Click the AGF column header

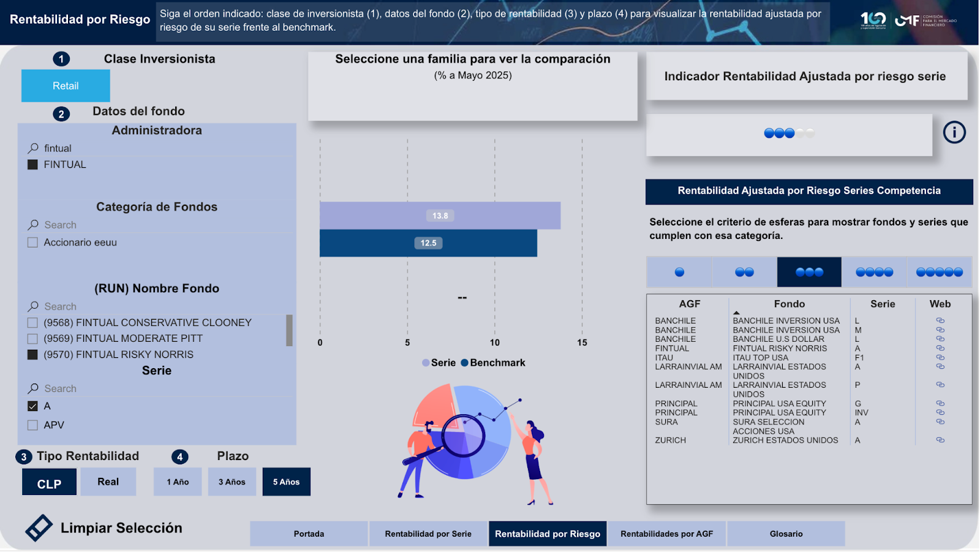tap(689, 304)
